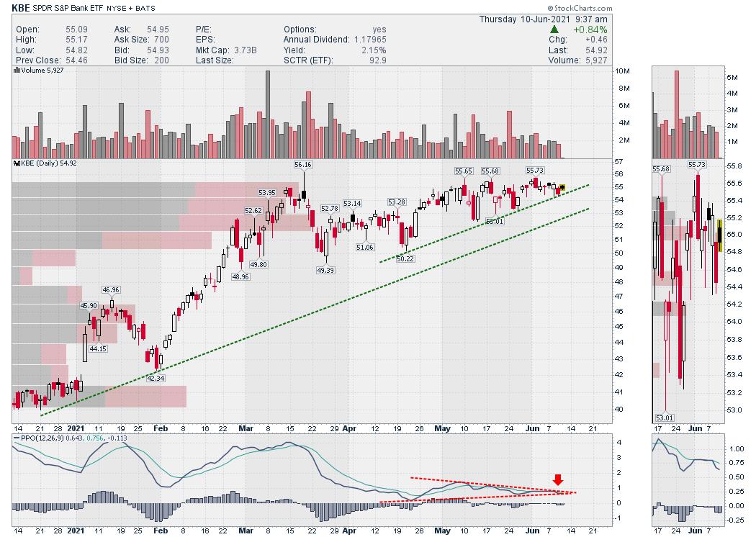
Task: Click the SCTR (ETF) value 92.9
Action: pyautogui.click(x=374, y=60)
